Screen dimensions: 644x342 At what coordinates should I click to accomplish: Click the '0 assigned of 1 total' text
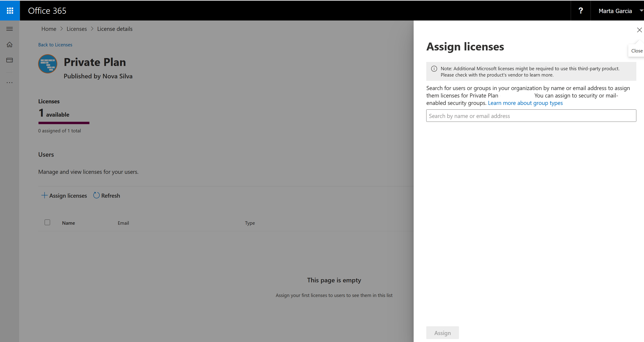click(60, 131)
